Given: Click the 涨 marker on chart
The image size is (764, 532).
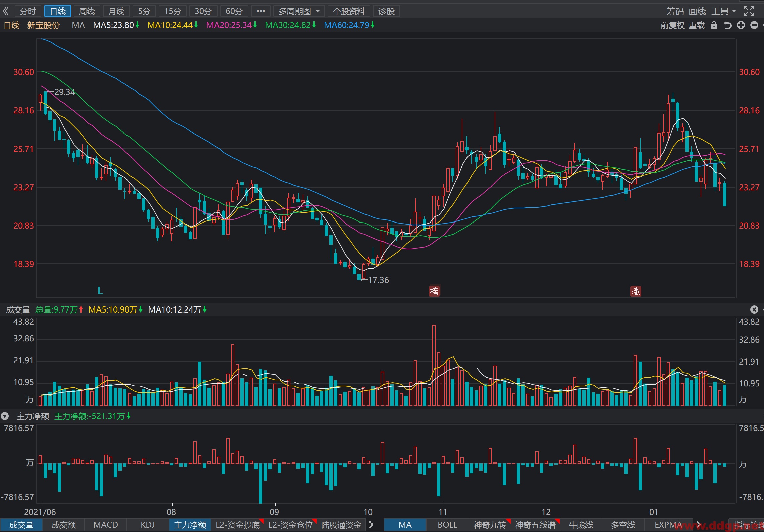Looking at the screenshot, I should pyautogui.click(x=635, y=291).
